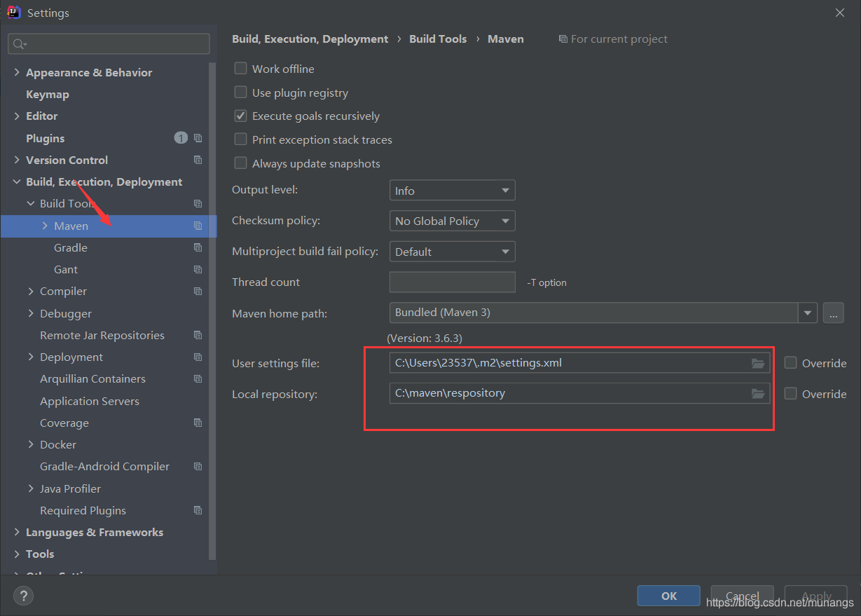Open the Output level dropdown
Image resolution: width=861 pixels, height=616 pixels.
tap(452, 191)
